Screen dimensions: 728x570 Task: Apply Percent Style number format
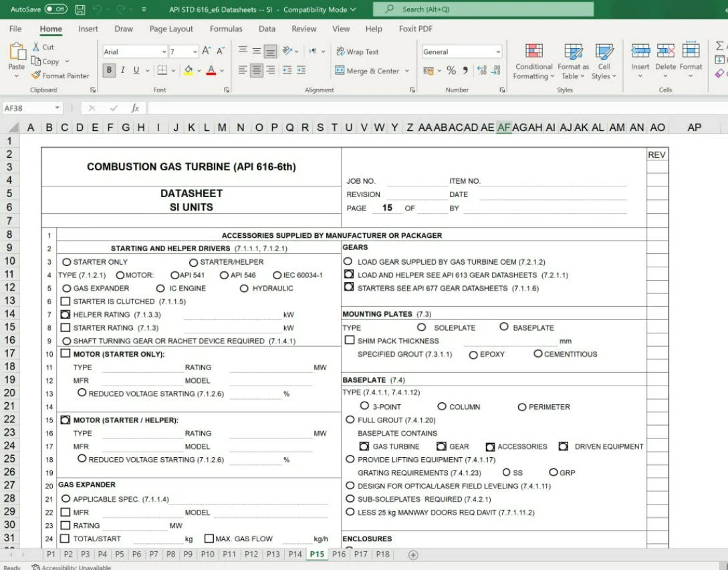451,71
